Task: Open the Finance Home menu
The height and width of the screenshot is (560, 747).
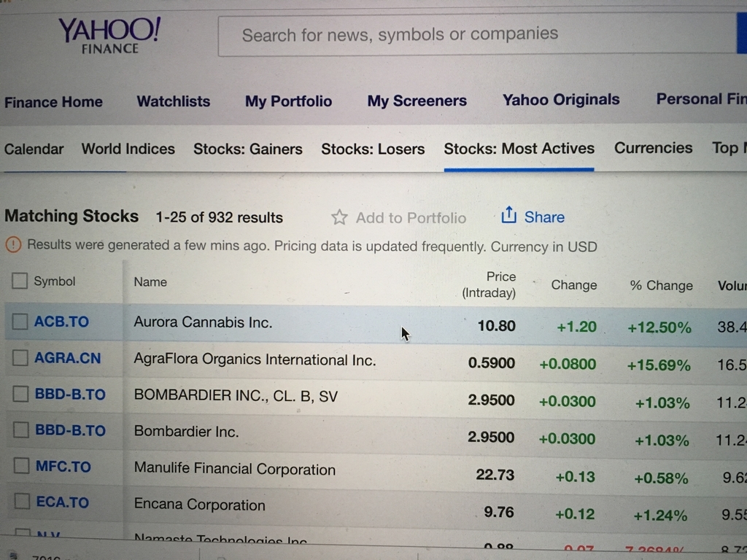Action: coord(53,102)
